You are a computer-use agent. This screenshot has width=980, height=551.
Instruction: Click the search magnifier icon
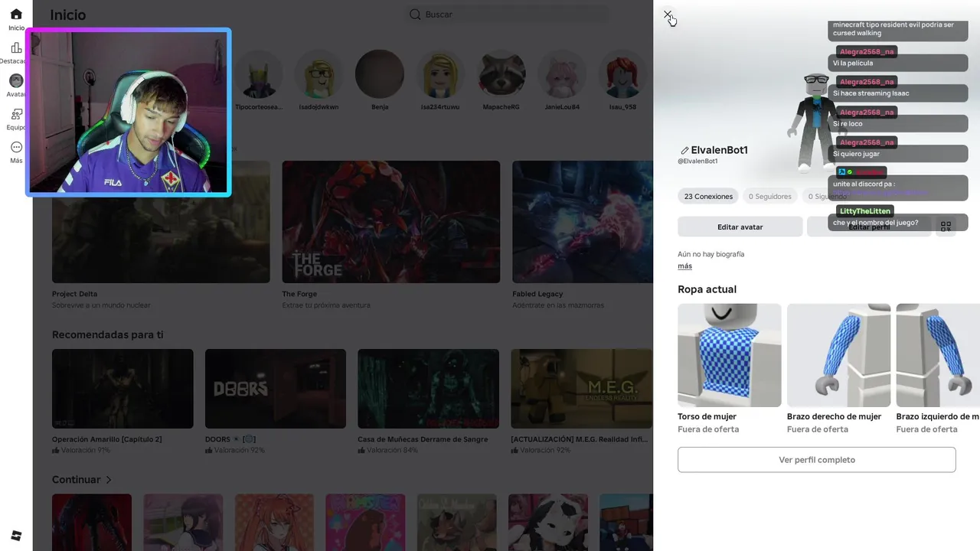pos(415,15)
